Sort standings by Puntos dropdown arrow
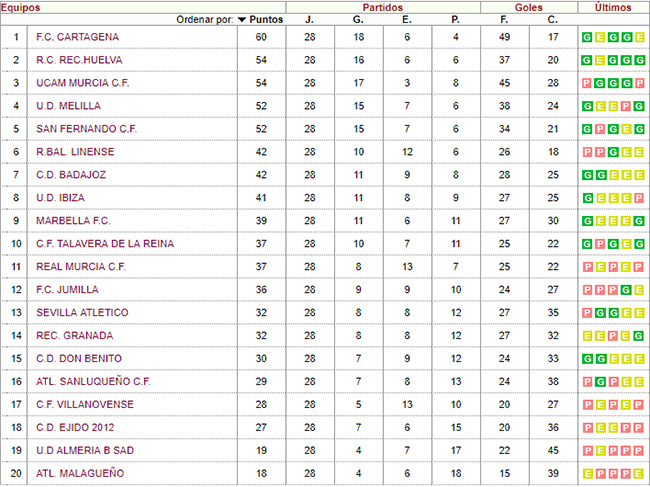Viewport: 650px width, 487px height. pyautogui.click(x=242, y=19)
